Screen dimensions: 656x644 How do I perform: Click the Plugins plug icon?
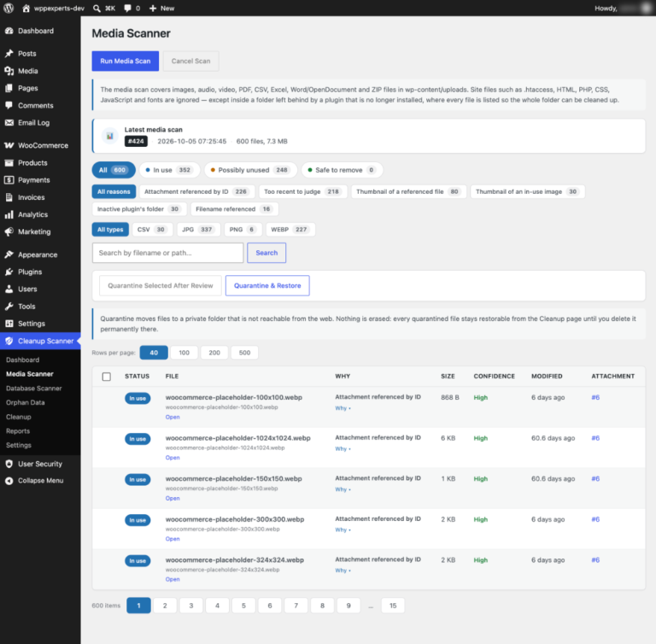9,272
